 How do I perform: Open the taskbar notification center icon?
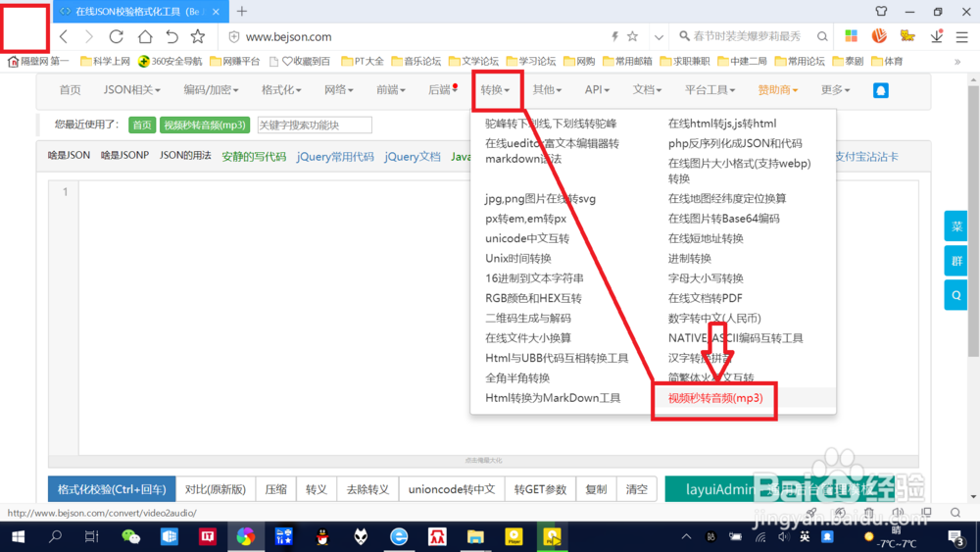(955, 537)
